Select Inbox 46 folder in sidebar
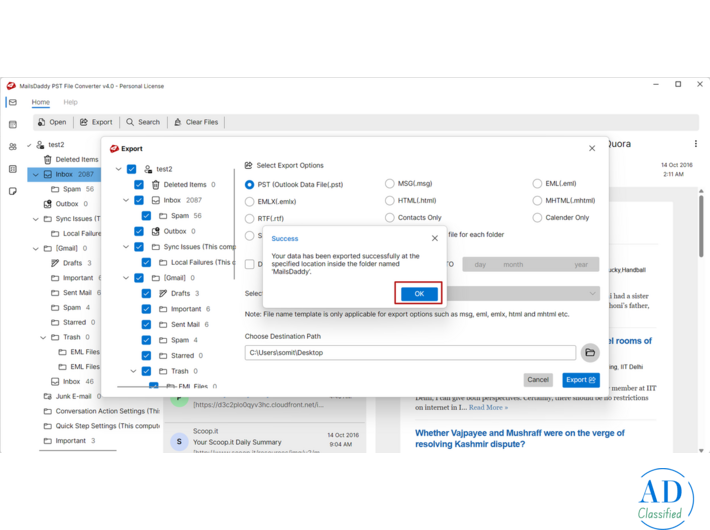Viewport: 710px width, 530px height. click(72, 381)
